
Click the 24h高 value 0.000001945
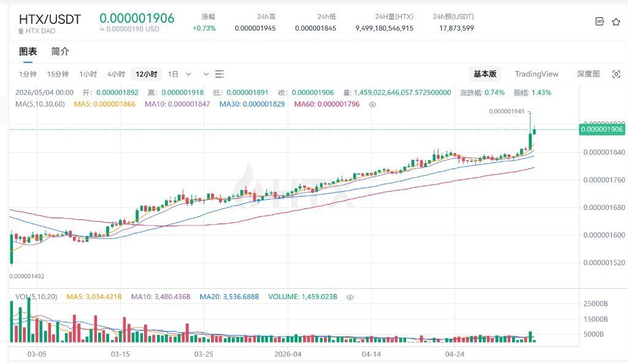pos(255,28)
